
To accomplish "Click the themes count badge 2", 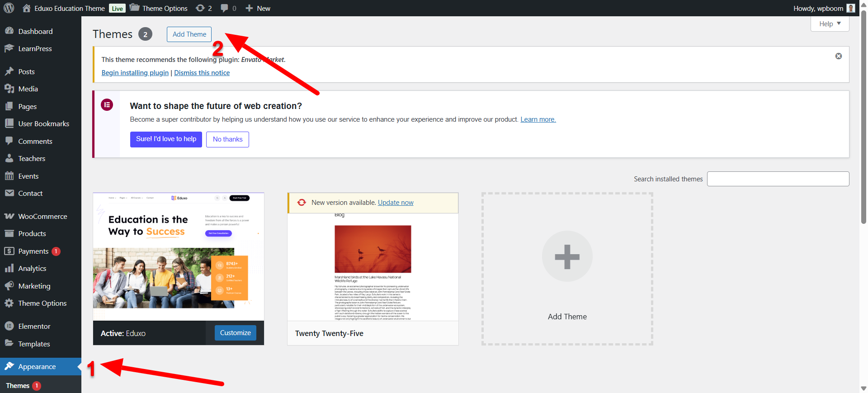I will [x=145, y=34].
